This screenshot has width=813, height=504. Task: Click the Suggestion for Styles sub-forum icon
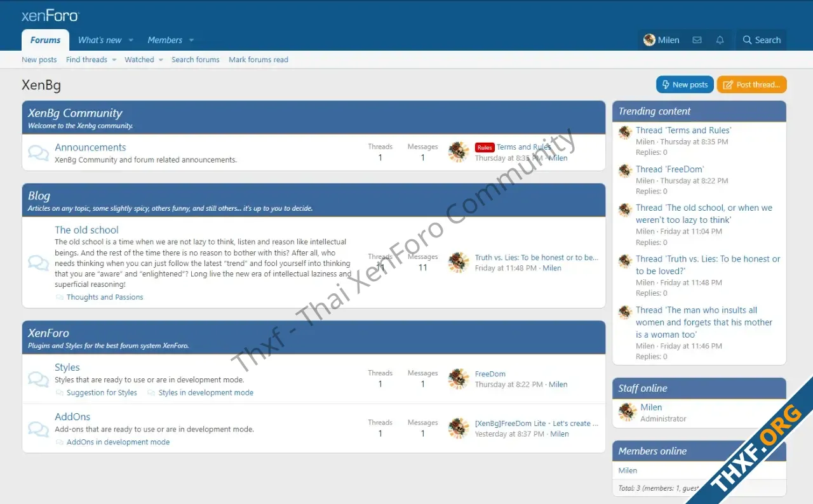tap(60, 393)
